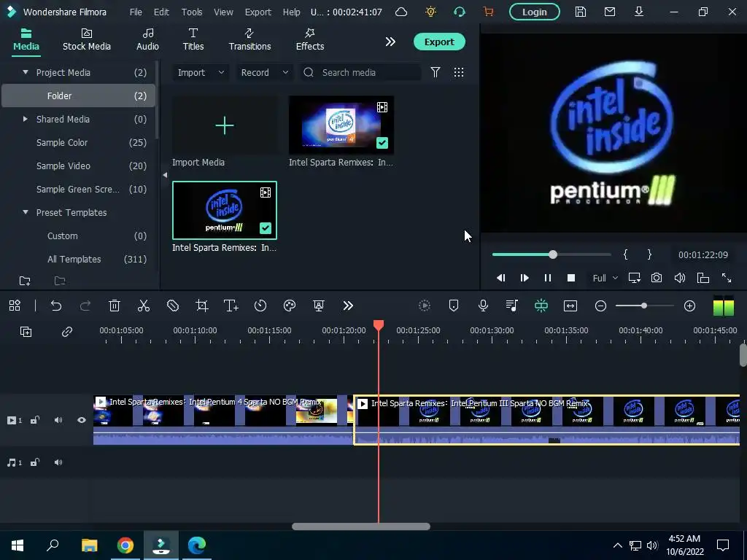
Task: Click the green Export button
Action: 439,42
